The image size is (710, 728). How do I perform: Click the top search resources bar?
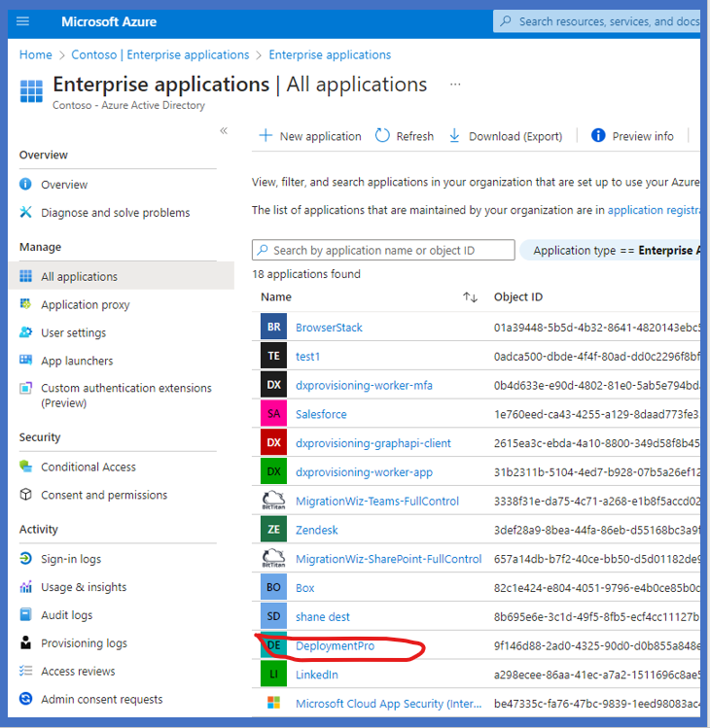tap(596, 21)
